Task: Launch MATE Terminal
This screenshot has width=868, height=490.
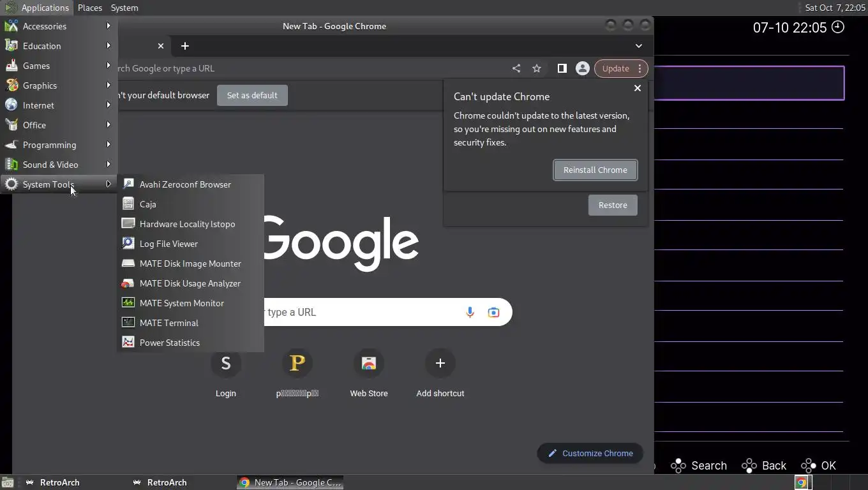Action: coord(190,323)
